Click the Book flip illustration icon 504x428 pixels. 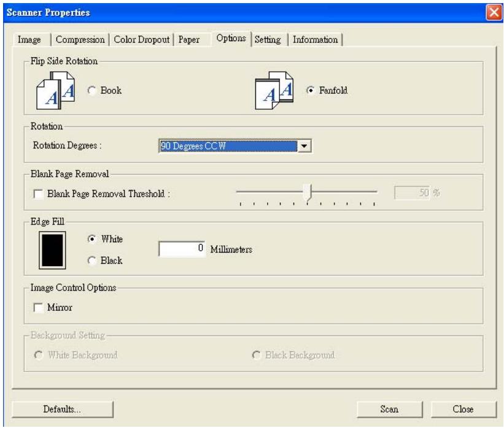coord(56,91)
